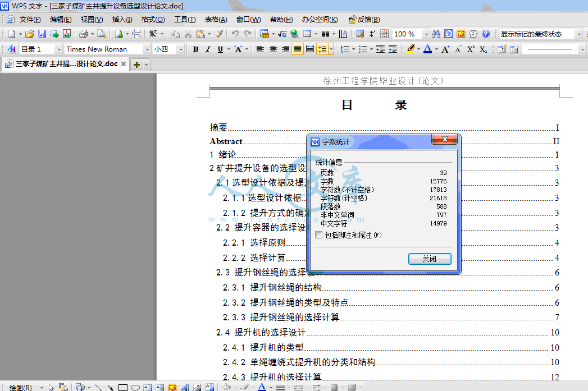The image size is (588, 391).
Task: Click the Increase Indent icon
Action: [x=393, y=49]
